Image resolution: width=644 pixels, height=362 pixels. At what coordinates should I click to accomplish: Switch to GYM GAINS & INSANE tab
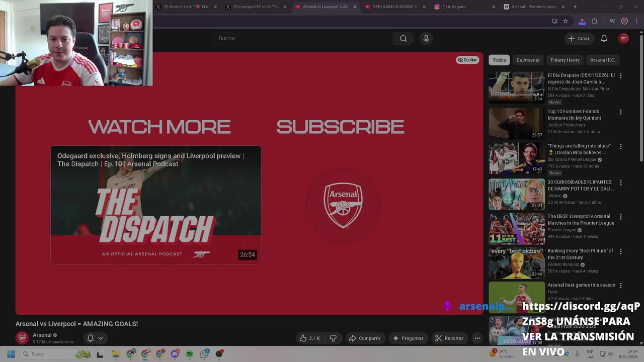pyautogui.click(x=395, y=7)
